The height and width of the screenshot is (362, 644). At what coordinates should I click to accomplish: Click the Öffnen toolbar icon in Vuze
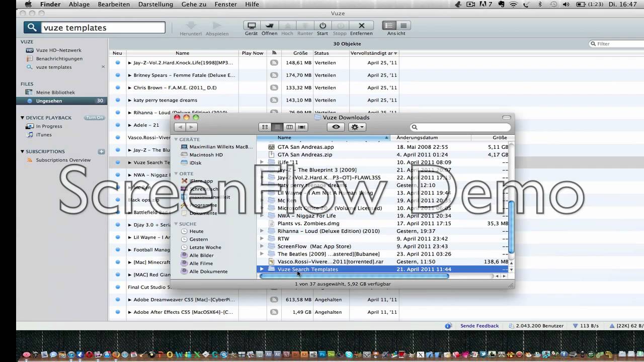[270, 26]
